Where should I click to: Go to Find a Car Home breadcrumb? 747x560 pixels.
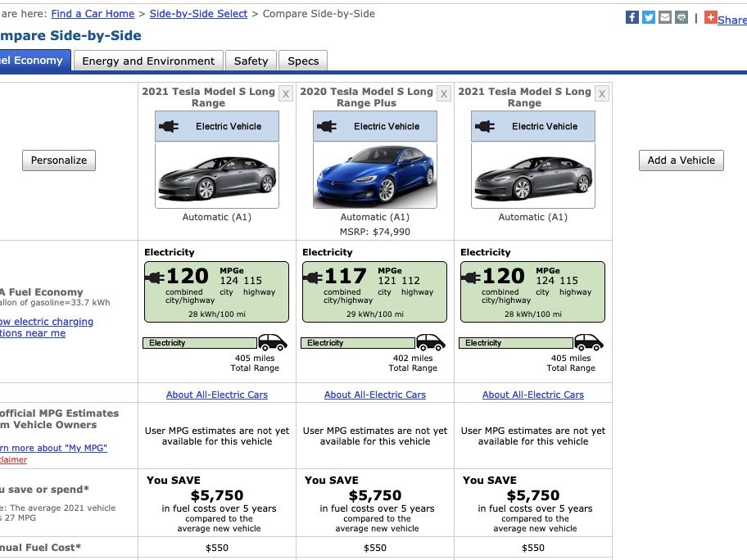coord(93,14)
